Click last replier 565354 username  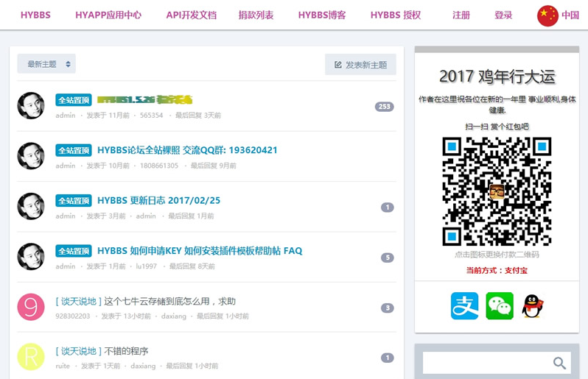[152, 116]
